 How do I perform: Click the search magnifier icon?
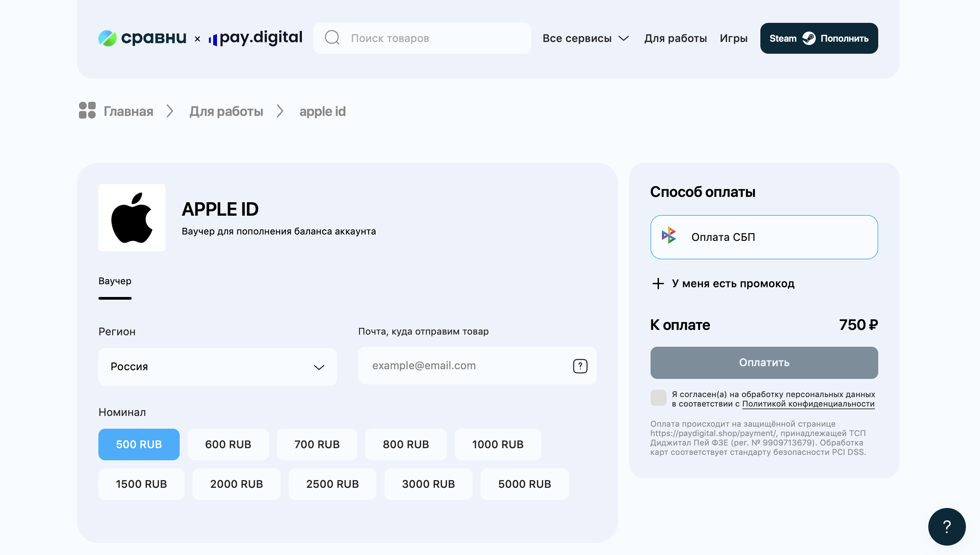(332, 38)
